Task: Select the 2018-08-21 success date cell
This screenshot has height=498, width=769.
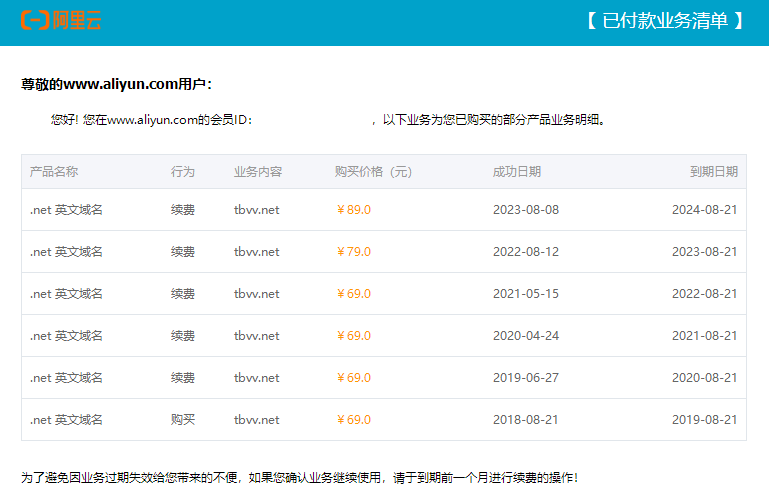Action: point(526,420)
